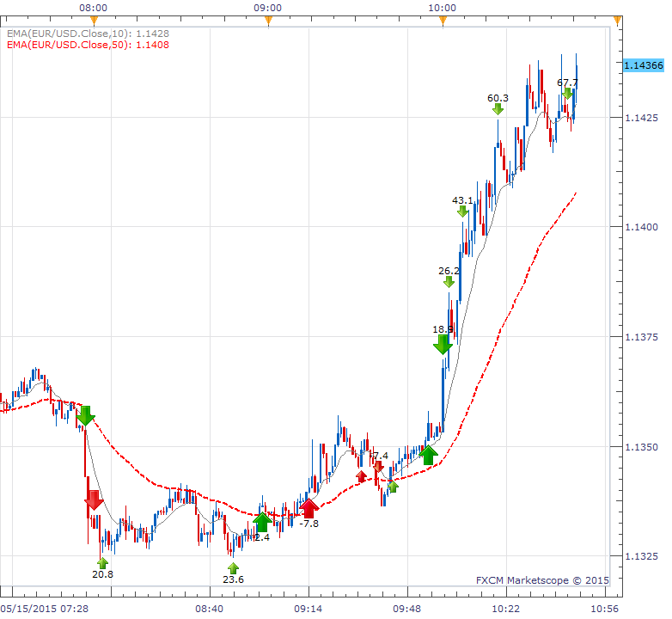Click the 1.1350 price axis label

(x=641, y=447)
